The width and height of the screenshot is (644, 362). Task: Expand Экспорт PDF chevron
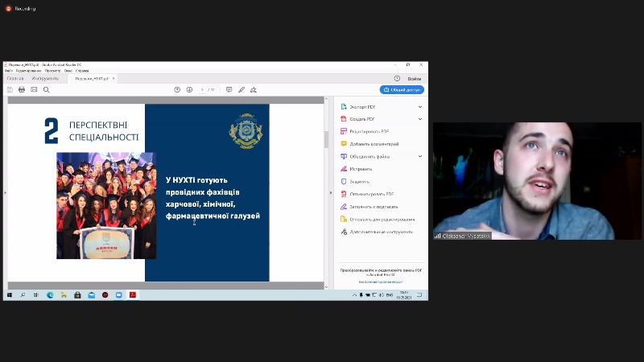click(419, 107)
